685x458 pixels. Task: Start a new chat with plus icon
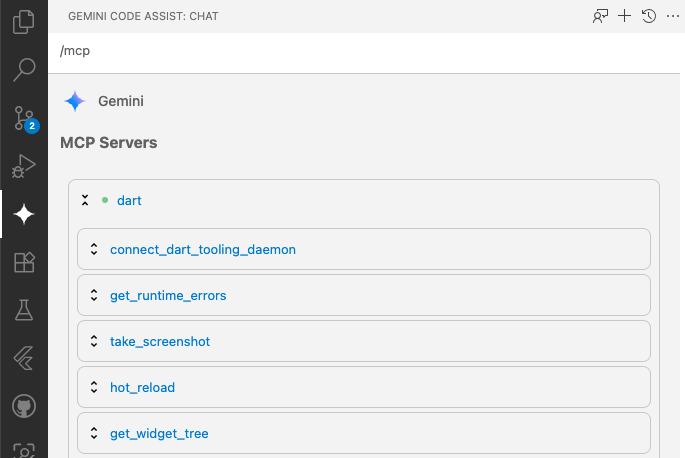[625, 16]
